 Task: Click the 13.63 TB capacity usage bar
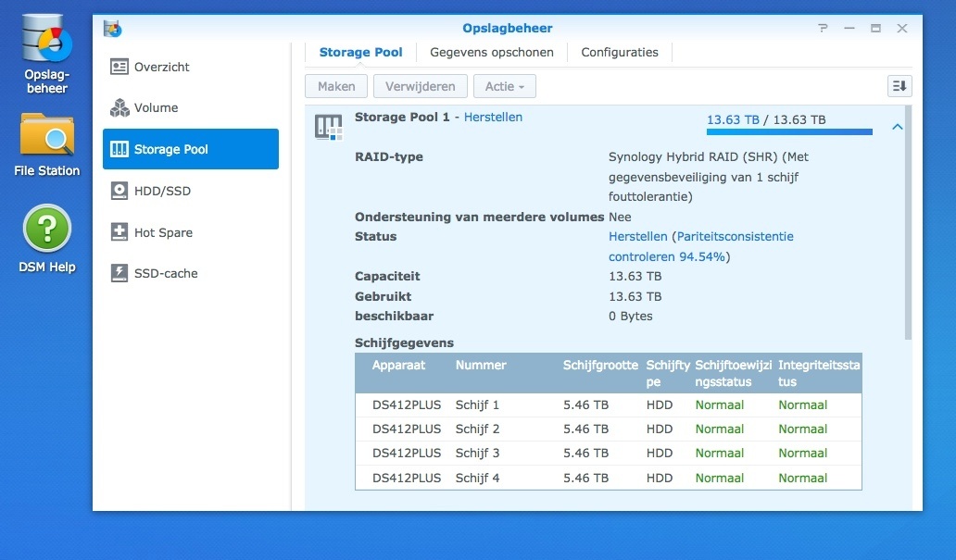point(789,131)
